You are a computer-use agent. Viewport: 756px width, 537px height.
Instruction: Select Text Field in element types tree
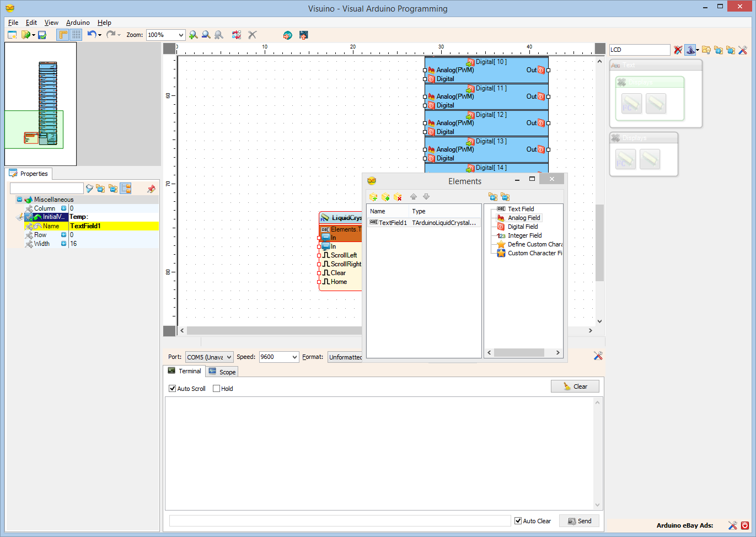[x=521, y=209]
